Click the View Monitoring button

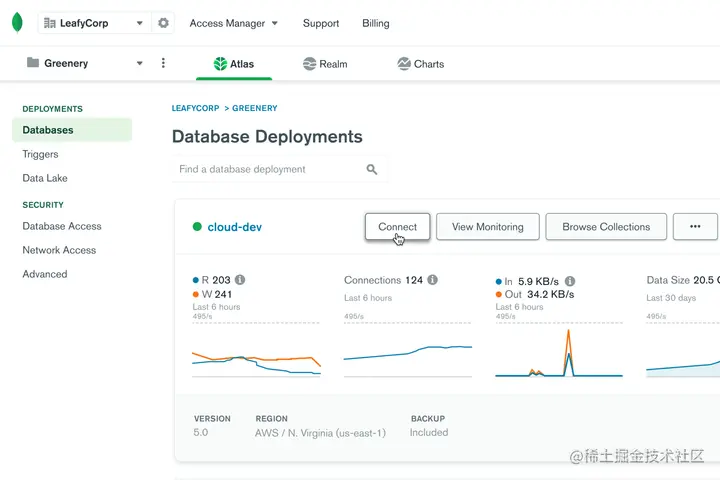pyautogui.click(x=488, y=226)
